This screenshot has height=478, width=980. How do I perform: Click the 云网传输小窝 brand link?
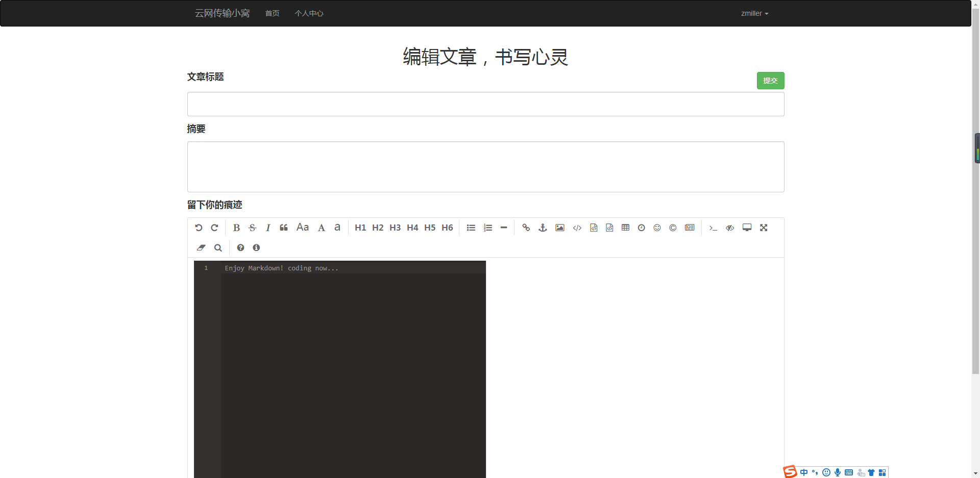222,13
